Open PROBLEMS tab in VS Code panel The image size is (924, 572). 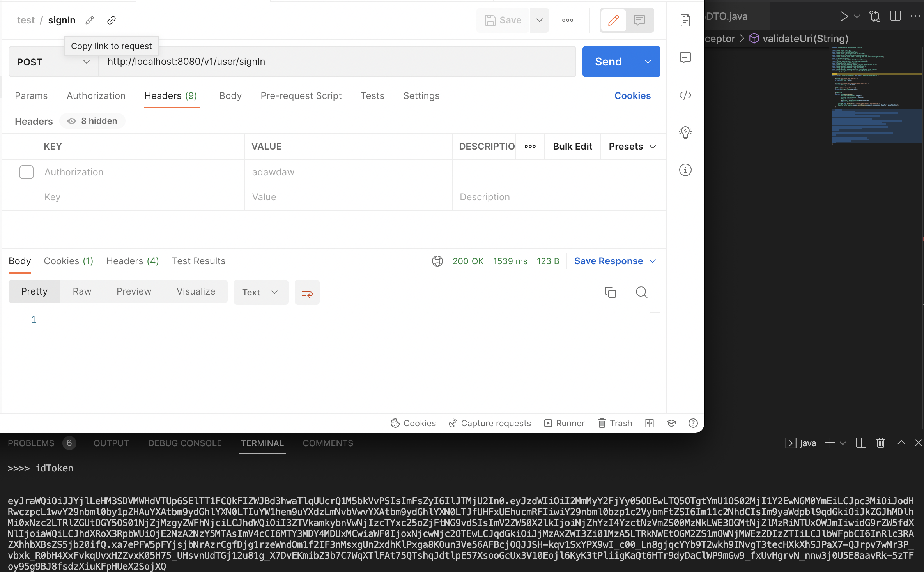tap(31, 443)
